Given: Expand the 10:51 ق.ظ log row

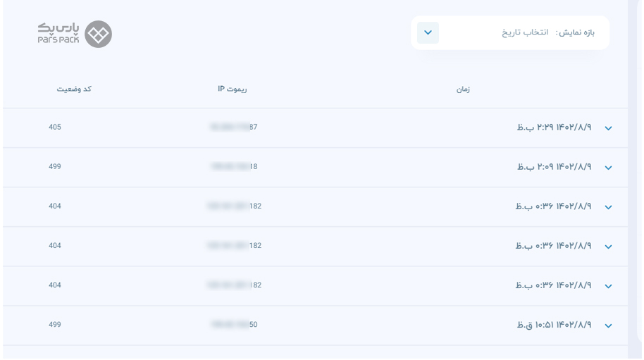Looking at the screenshot, I should 608,325.
